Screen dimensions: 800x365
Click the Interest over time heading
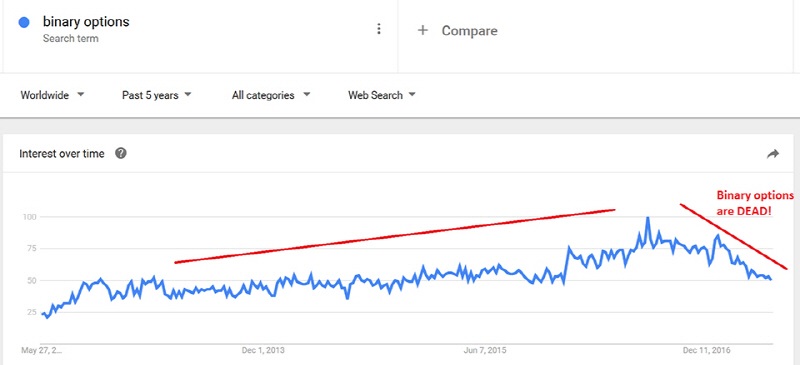coord(62,154)
